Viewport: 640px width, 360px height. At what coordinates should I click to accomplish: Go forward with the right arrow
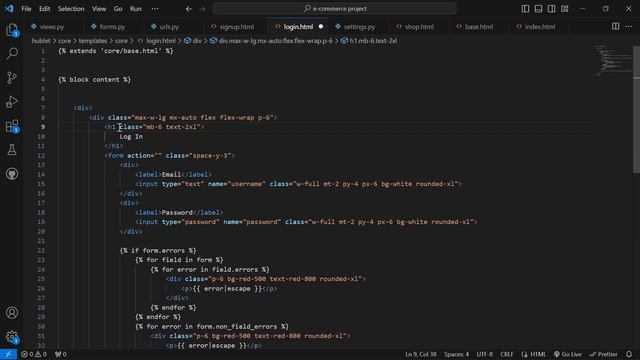coord(202,9)
